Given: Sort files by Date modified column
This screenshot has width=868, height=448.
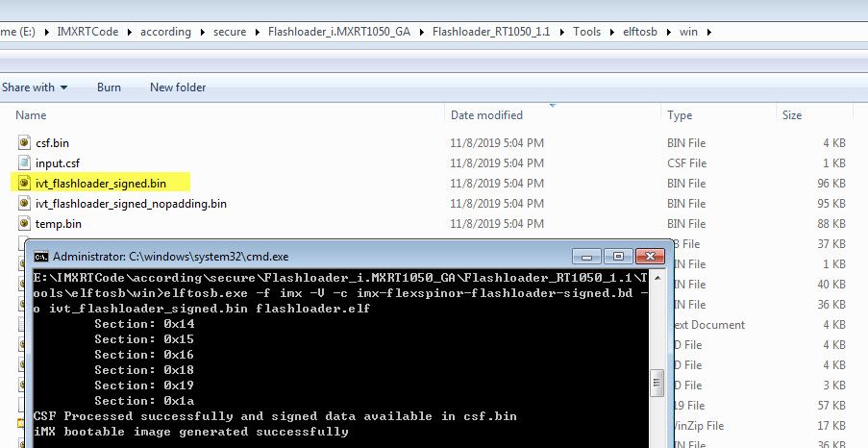Looking at the screenshot, I should [x=486, y=115].
